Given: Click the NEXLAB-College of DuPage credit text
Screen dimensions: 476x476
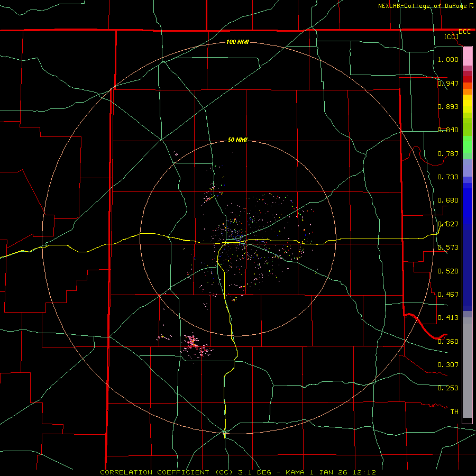Looking at the screenshot, I should coord(422,6).
